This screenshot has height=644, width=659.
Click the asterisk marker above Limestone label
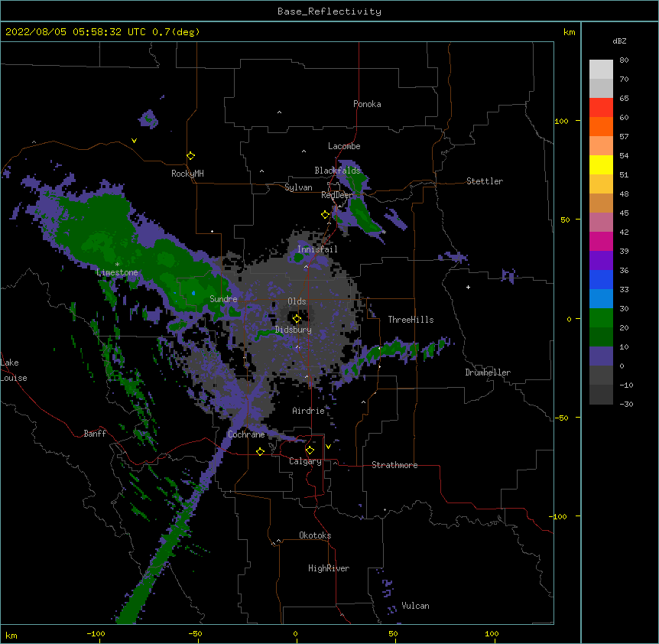click(117, 265)
